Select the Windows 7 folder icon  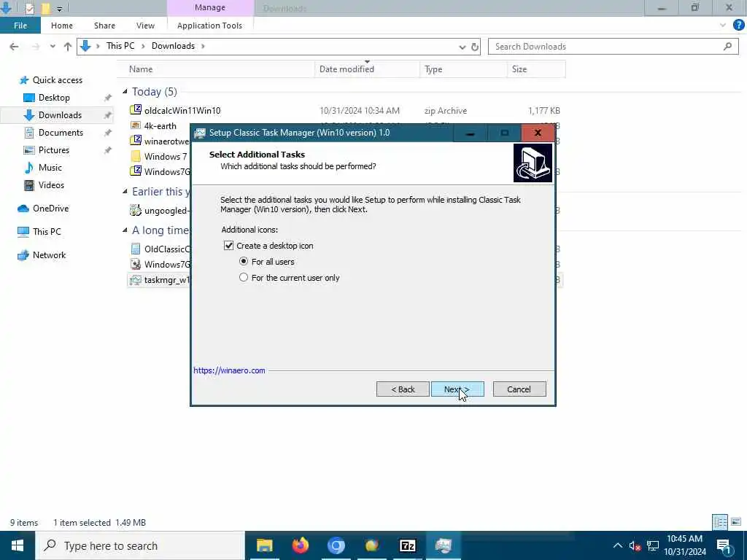136,156
